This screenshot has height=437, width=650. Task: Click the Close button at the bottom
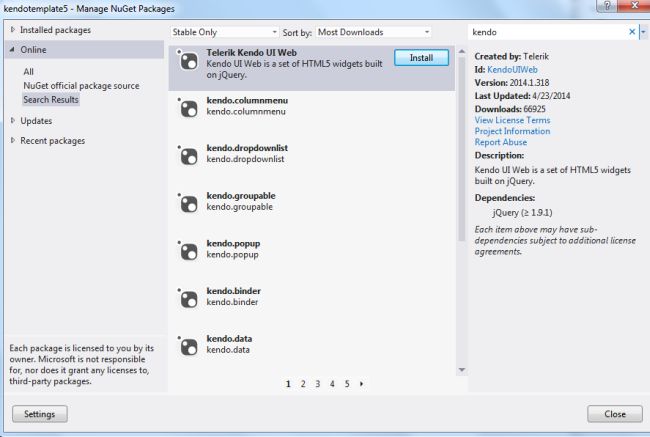click(x=615, y=414)
